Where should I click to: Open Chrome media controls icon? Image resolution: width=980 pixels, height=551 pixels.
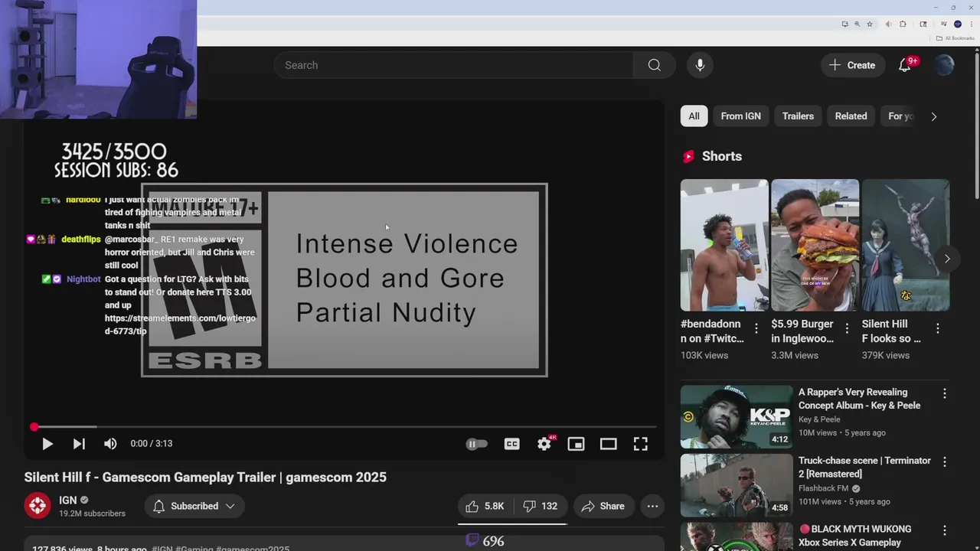944,24
